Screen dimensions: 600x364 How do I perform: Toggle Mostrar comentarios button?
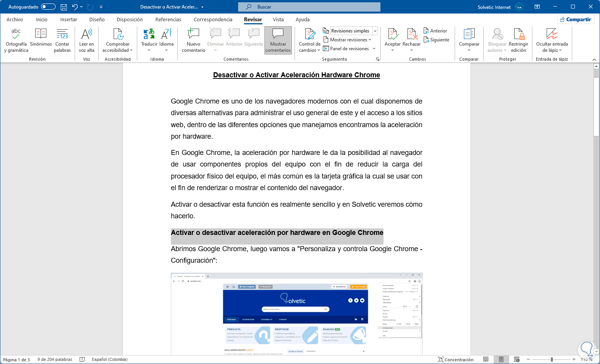tap(278, 40)
